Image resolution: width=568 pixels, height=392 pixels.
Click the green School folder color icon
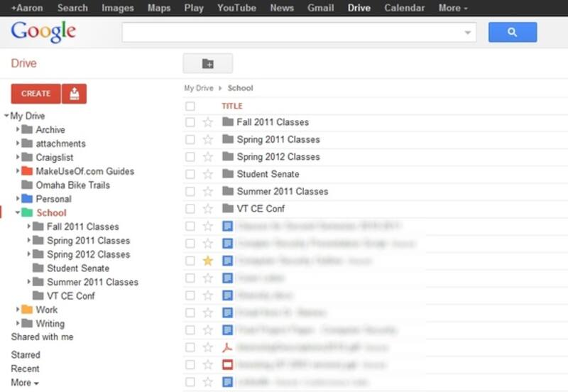tap(27, 212)
